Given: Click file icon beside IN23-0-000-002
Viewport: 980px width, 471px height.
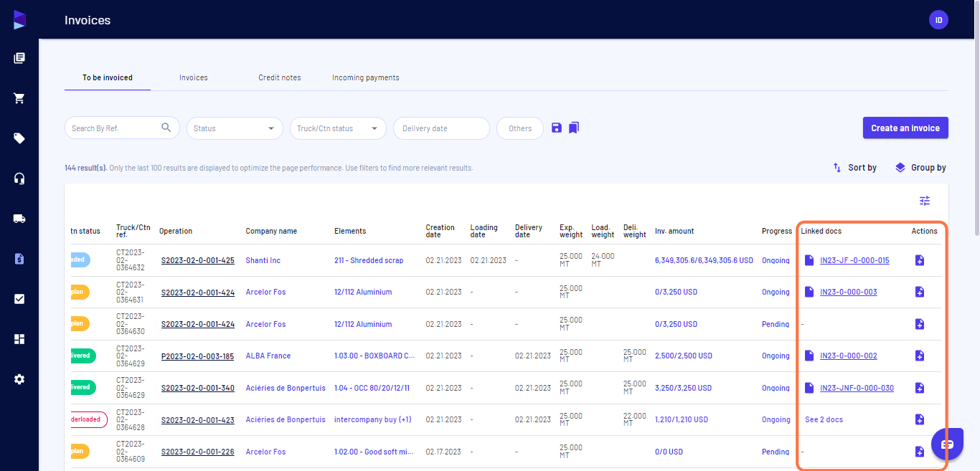Looking at the screenshot, I should (x=809, y=356).
